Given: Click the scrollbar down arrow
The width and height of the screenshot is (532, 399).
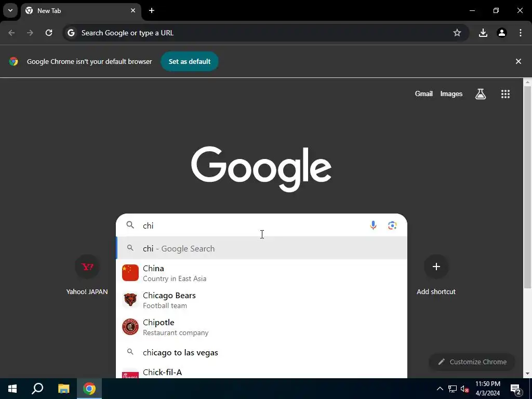Looking at the screenshot, I should [x=528, y=374].
